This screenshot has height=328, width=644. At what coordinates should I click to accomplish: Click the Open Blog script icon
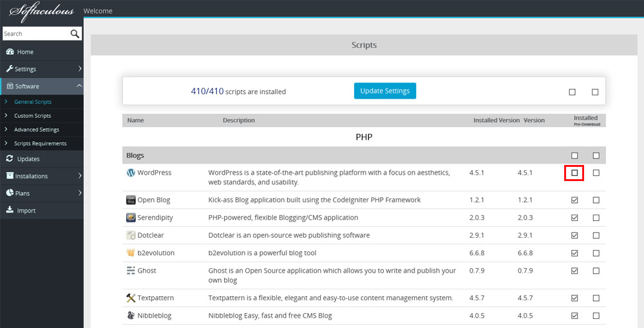[x=131, y=200]
